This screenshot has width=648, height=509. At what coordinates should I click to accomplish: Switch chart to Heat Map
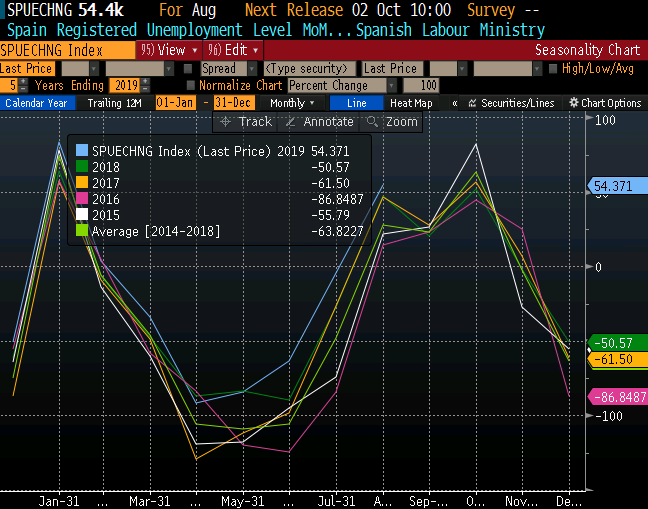point(411,103)
